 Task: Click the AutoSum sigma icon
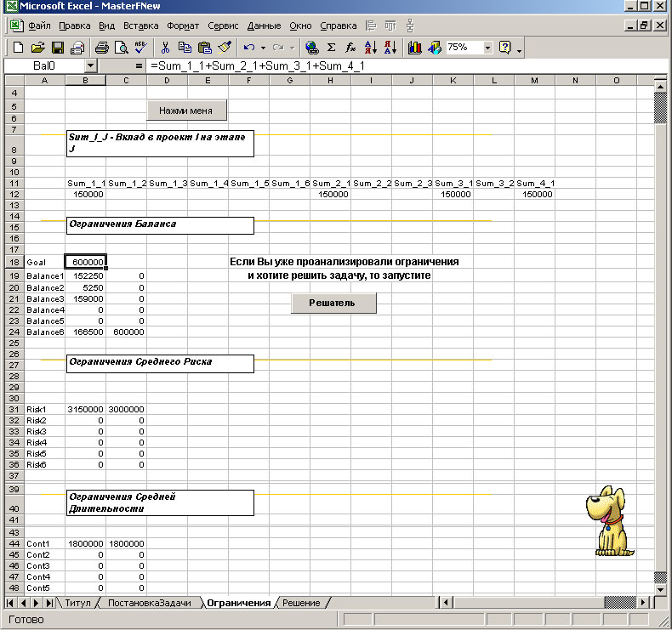(331, 48)
